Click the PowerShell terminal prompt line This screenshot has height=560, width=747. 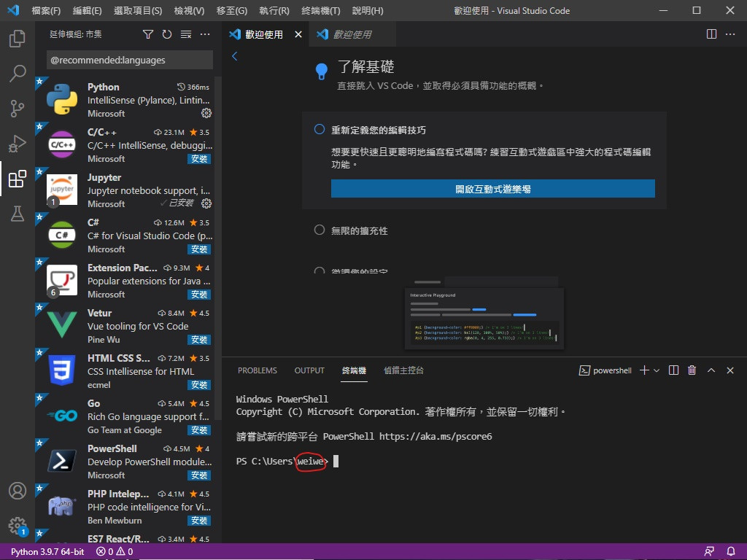pos(287,461)
